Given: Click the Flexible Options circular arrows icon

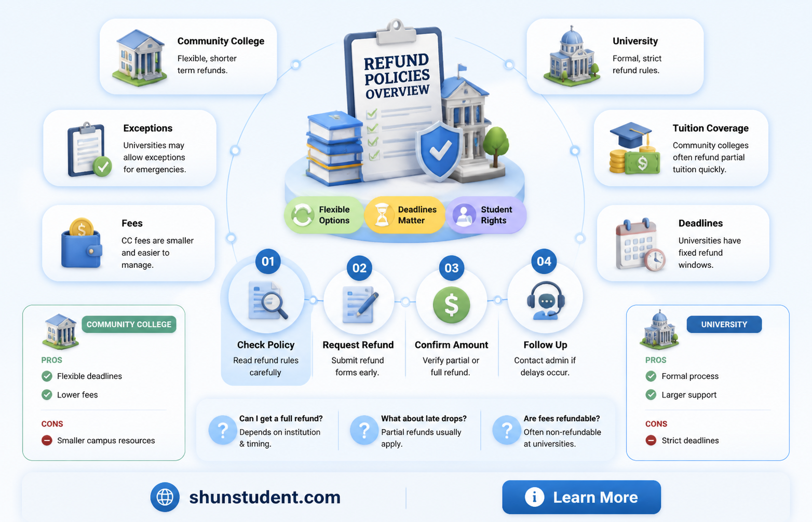Looking at the screenshot, I should [x=302, y=215].
